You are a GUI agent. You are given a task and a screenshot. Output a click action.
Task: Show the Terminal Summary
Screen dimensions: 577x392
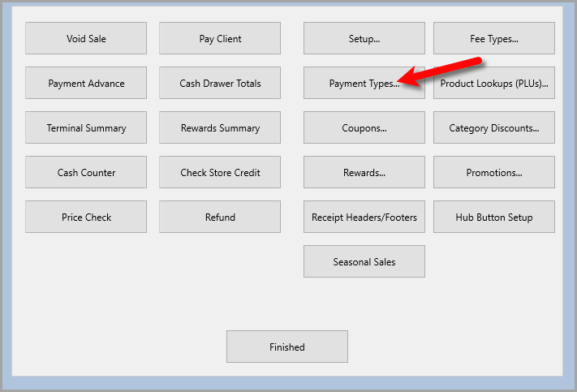(86, 127)
